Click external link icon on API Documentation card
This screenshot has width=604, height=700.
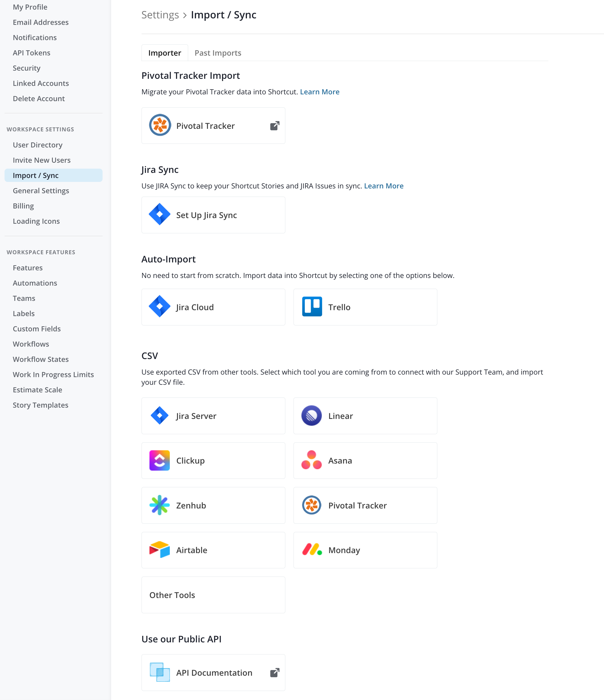pos(275,672)
